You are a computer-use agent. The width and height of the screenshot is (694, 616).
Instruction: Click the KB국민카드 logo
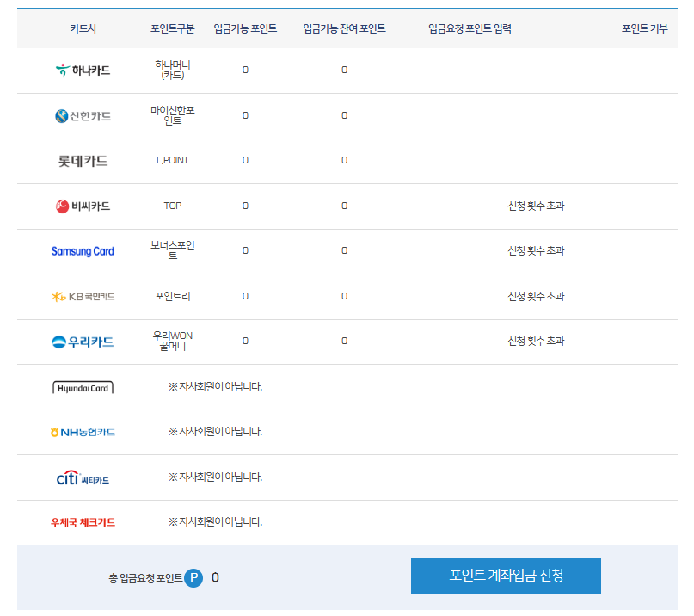tap(83, 296)
